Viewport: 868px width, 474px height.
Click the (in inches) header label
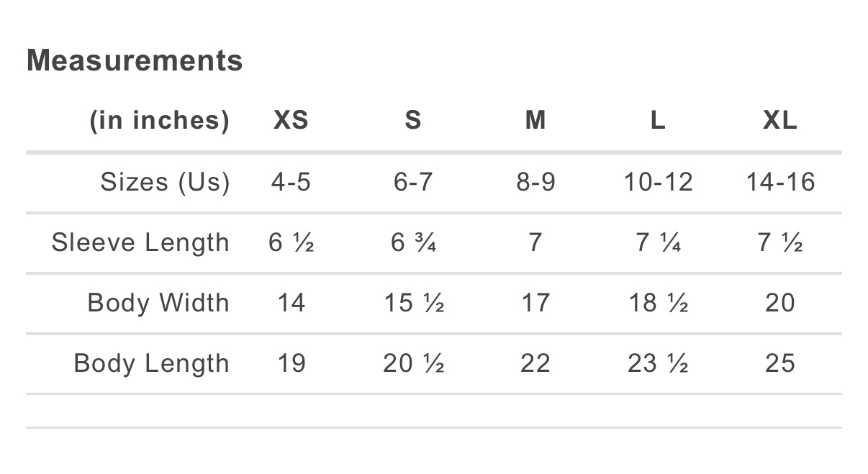(x=159, y=120)
